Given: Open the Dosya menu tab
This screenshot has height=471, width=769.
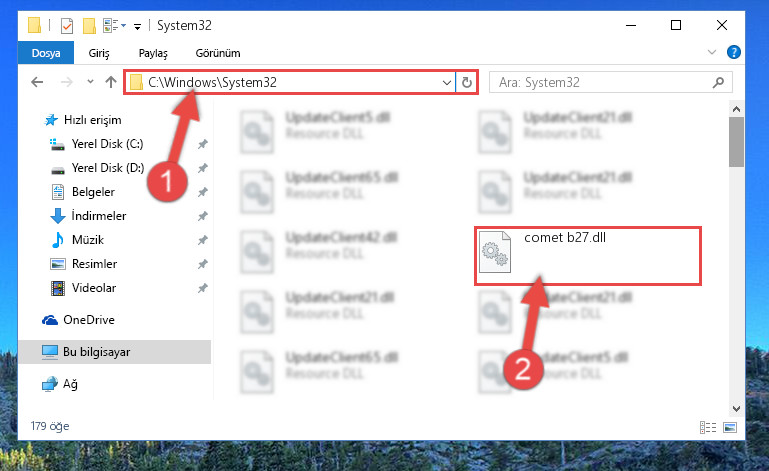Looking at the screenshot, I should coord(46,53).
